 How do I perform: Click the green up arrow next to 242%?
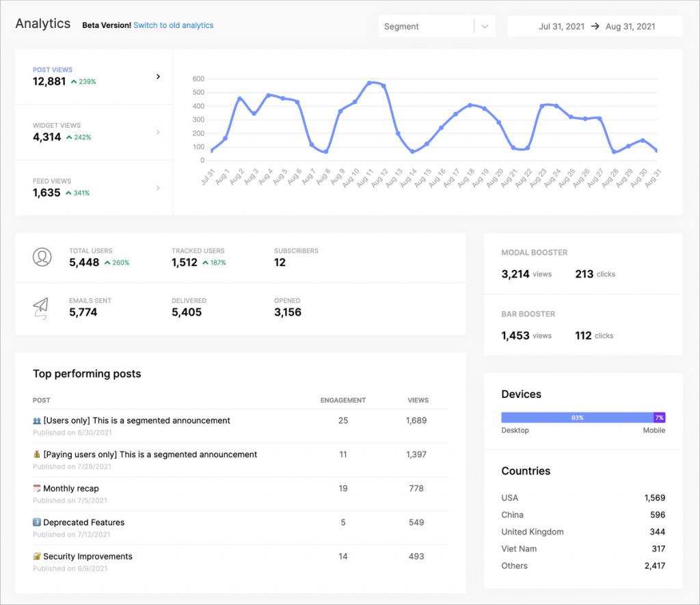click(x=69, y=137)
